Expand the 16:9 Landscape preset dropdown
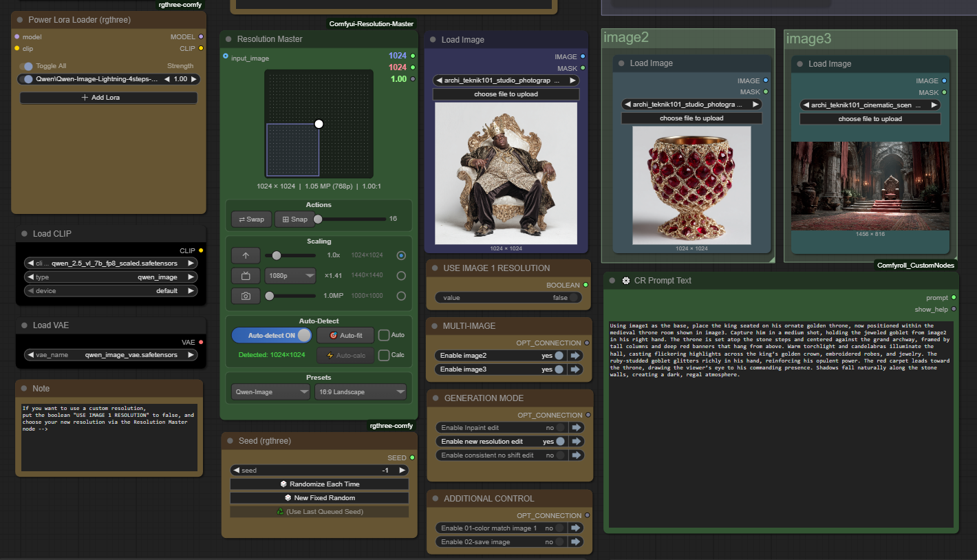This screenshot has width=977, height=560. click(x=360, y=392)
